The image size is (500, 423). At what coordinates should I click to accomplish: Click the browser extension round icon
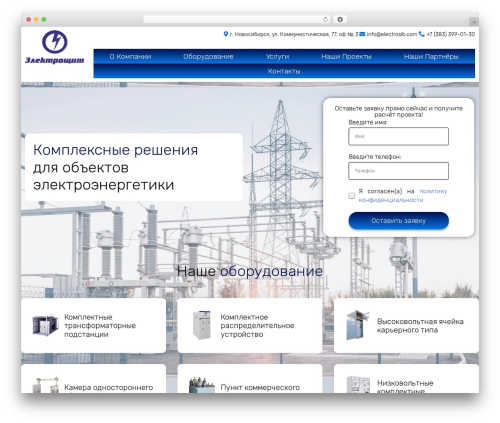click(340, 20)
